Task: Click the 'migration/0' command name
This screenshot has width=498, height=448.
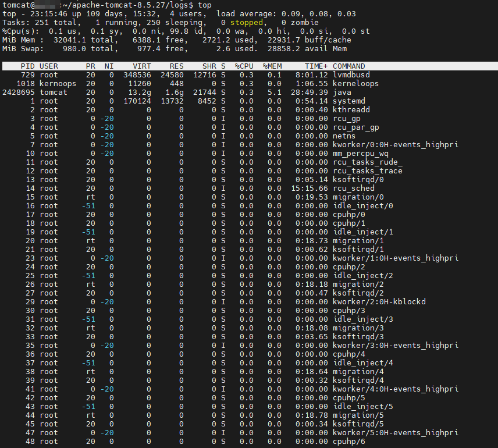Action: click(x=358, y=197)
